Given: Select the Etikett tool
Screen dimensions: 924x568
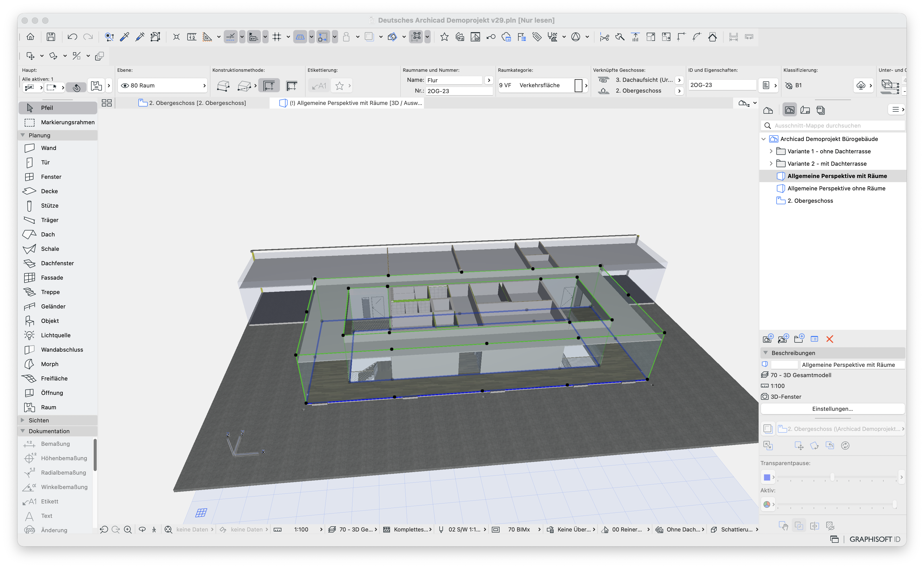Looking at the screenshot, I should [56, 502].
